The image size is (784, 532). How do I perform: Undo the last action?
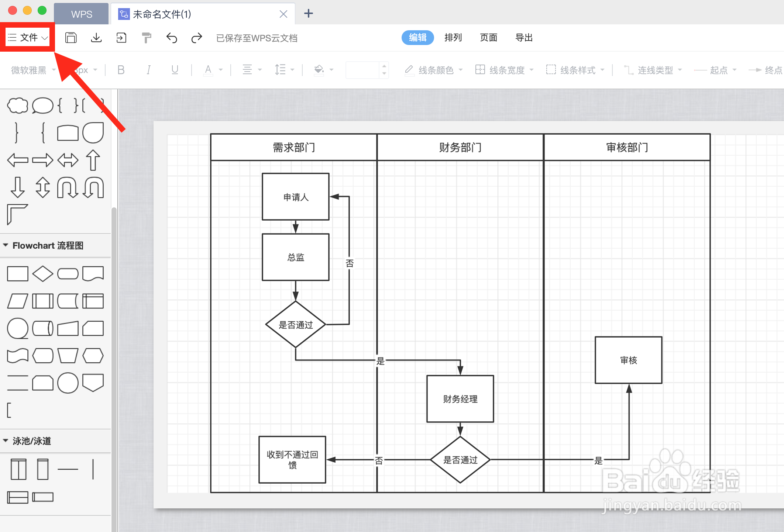[172, 38]
